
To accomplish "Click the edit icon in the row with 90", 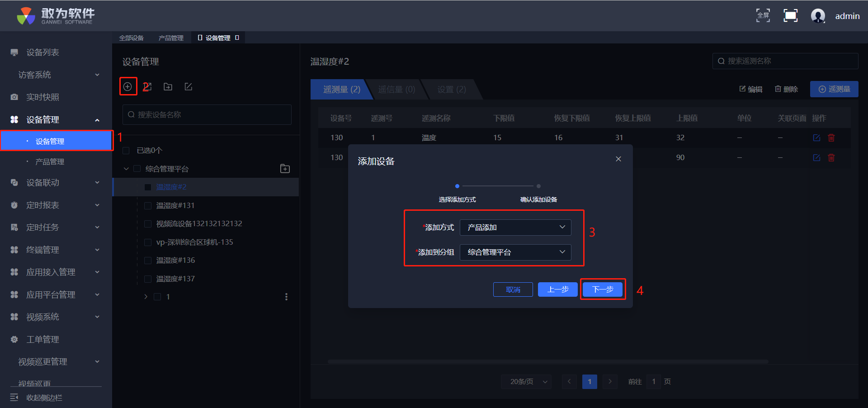I will pos(816,157).
